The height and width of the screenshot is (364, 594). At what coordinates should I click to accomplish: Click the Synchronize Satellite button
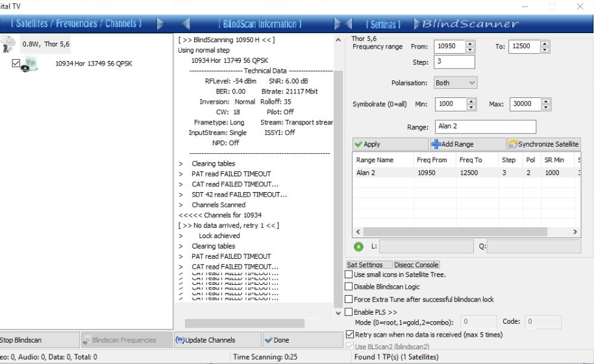(x=543, y=144)
